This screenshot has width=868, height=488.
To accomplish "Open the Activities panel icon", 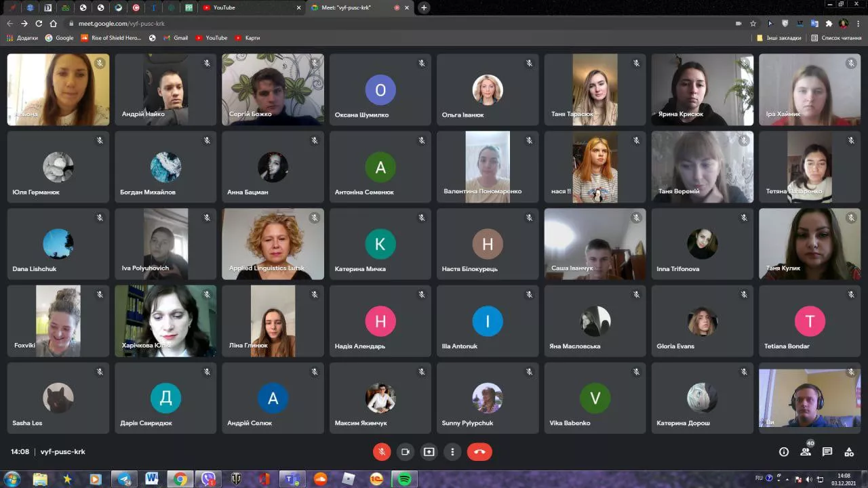I will point(849,452).
